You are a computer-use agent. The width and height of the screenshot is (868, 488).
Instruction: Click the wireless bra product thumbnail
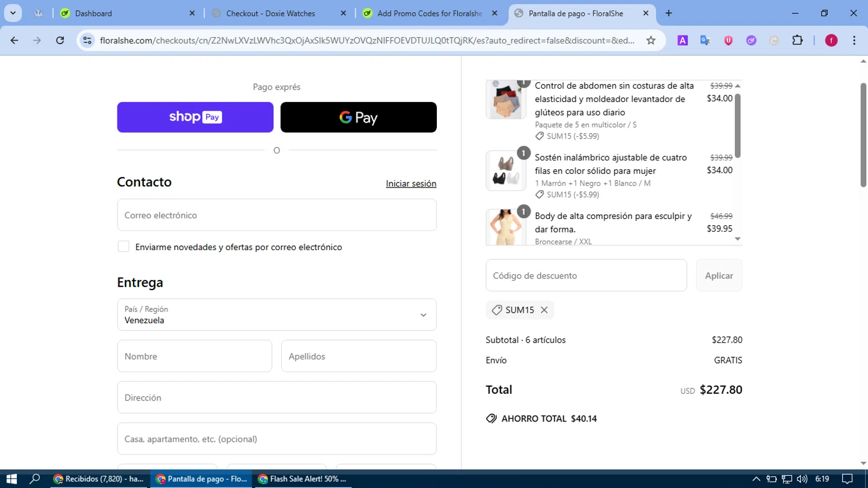tap(506, 171)
